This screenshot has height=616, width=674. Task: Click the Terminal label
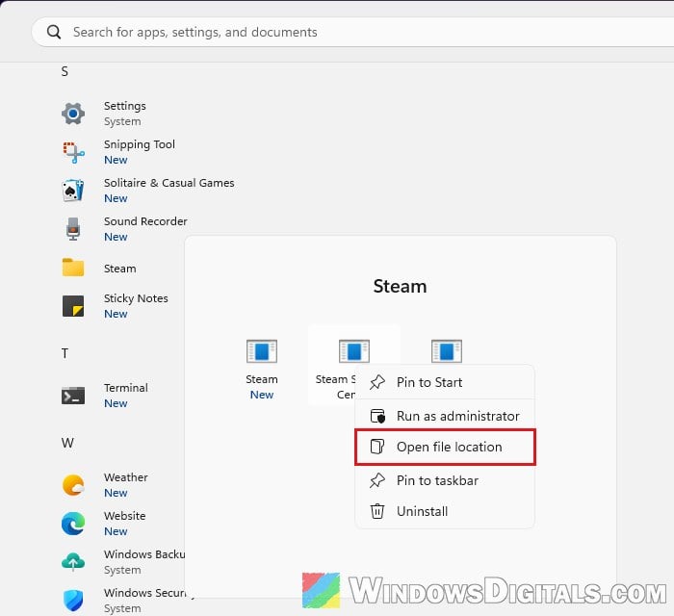[125, 388]
